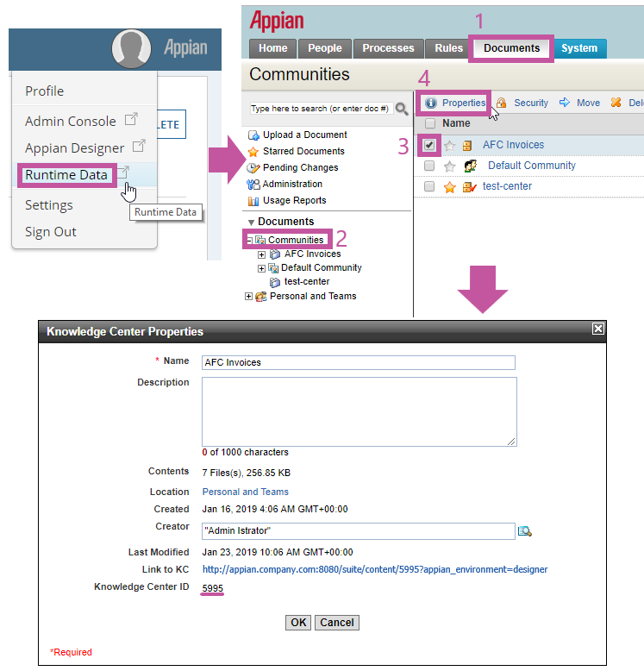Click Pending Changes icon
The image size is (644, 671).
[x=253, y=167]
